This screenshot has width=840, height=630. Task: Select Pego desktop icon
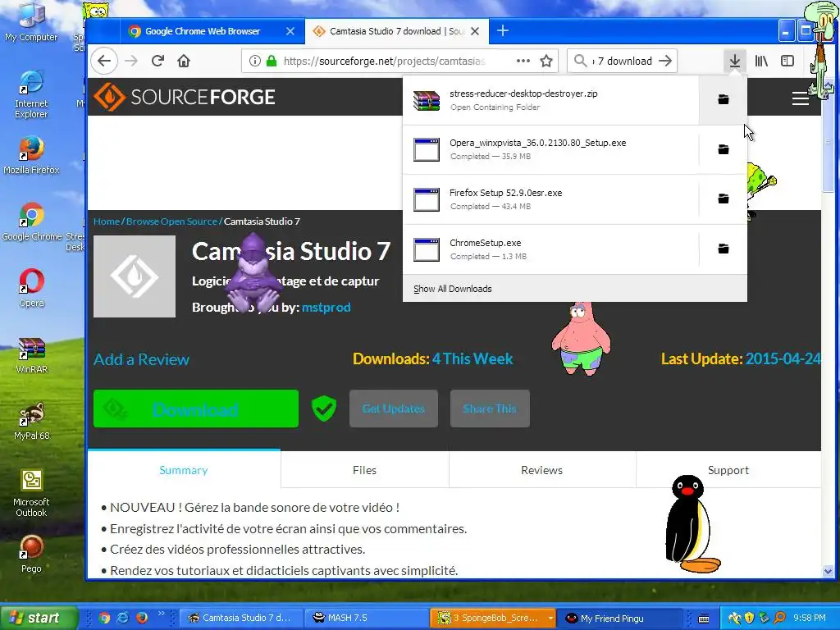point(31,554)
